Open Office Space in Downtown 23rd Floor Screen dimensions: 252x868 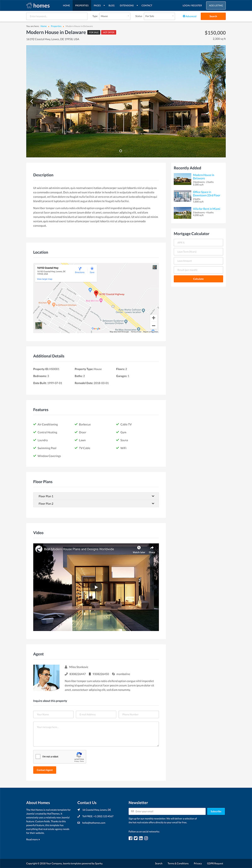207,193
